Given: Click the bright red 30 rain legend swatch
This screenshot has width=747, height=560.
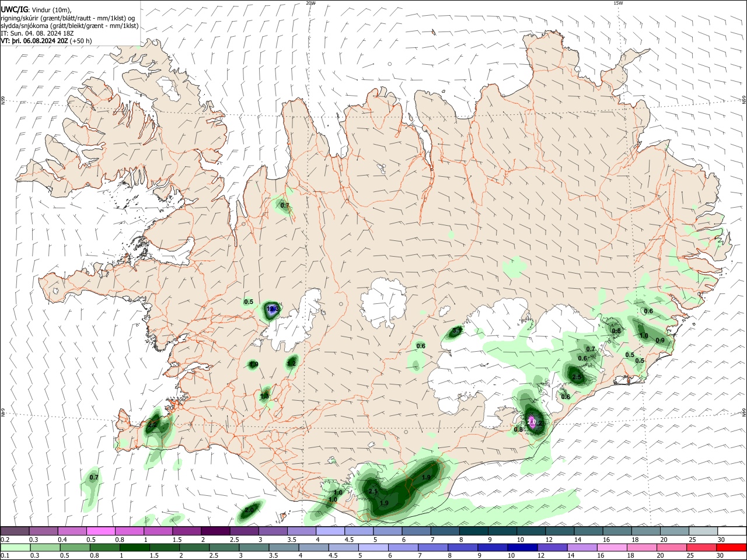Looking at the screenshot, I should (731, 548).
